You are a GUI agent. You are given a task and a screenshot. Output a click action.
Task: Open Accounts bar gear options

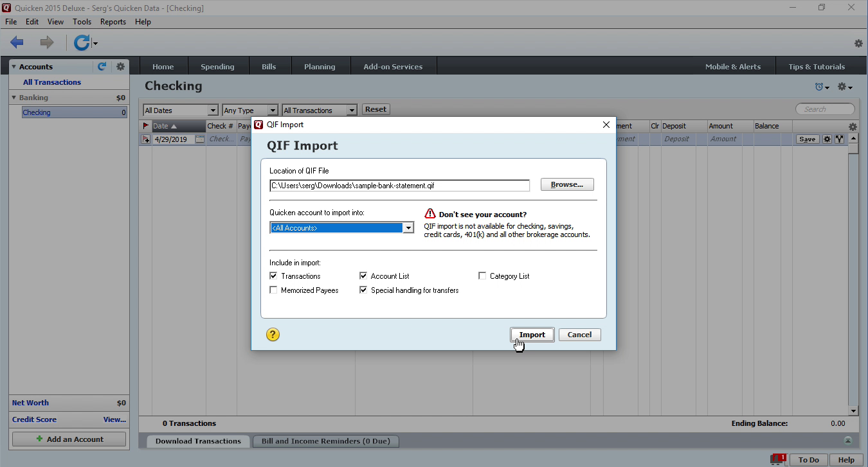coord(120,66)
